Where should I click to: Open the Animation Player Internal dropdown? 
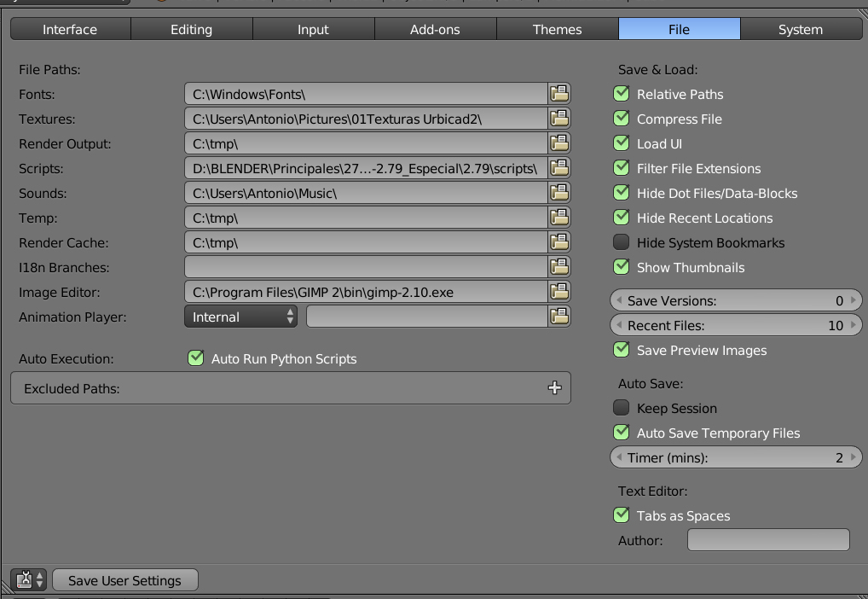point(240,317)
